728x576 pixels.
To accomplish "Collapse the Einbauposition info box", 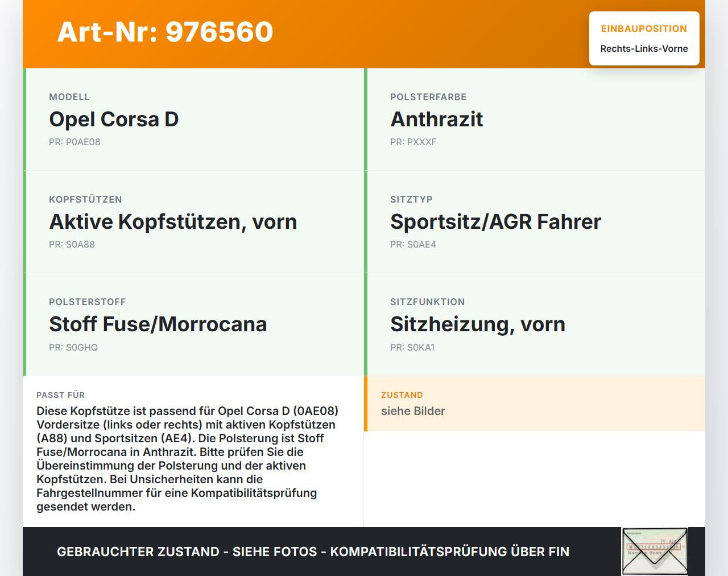I will (644, 38).
